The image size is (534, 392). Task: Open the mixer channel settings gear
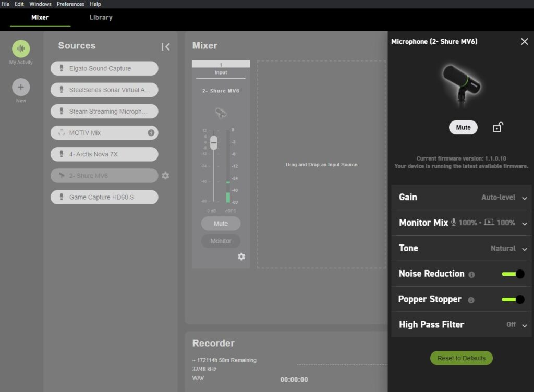coord(241,256)
